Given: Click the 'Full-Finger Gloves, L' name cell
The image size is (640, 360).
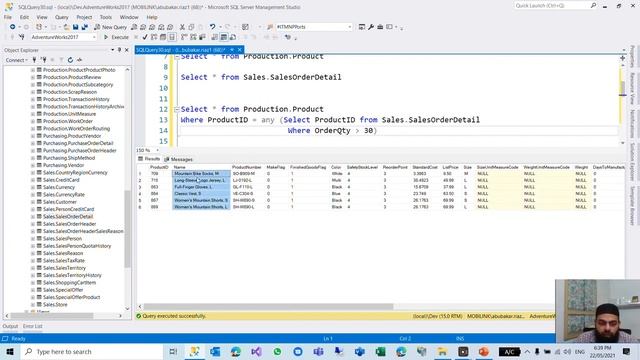Looking at the screenshot, I should (201, 187).
